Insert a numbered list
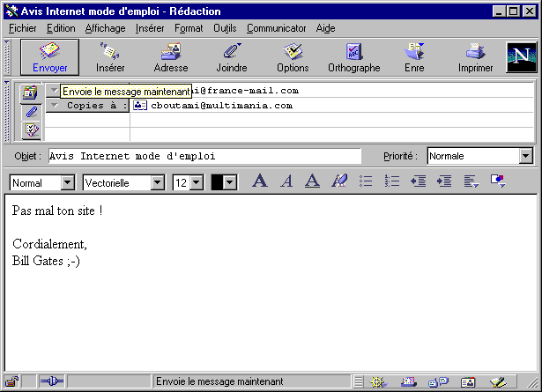This screenshot has height=392, width=542. [x=392, y=181]
